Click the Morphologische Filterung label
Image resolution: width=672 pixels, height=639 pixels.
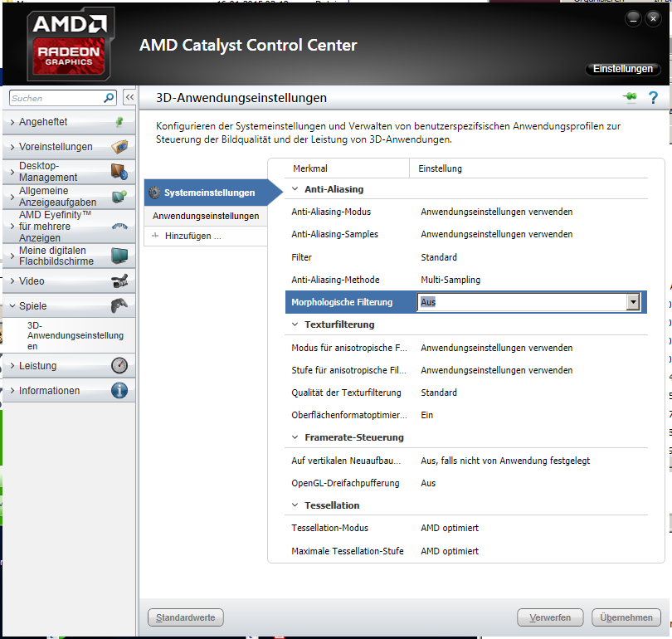tap(342, 302)
